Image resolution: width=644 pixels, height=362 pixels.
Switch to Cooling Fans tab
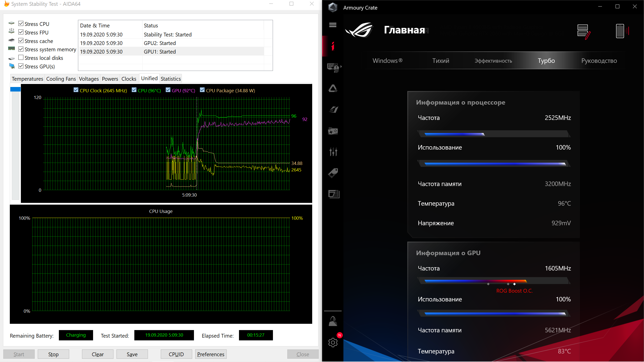[x=61, y=79]
